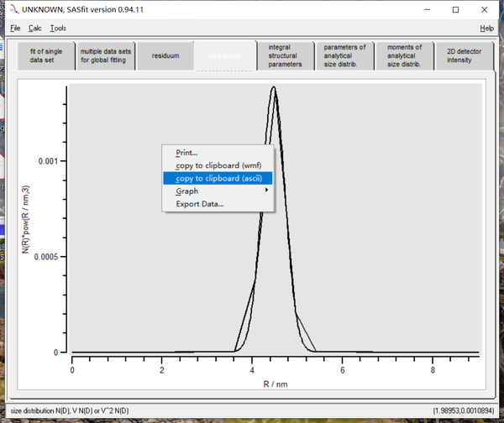Click the 'R / nm' x-axis label

tap(276, 384)
